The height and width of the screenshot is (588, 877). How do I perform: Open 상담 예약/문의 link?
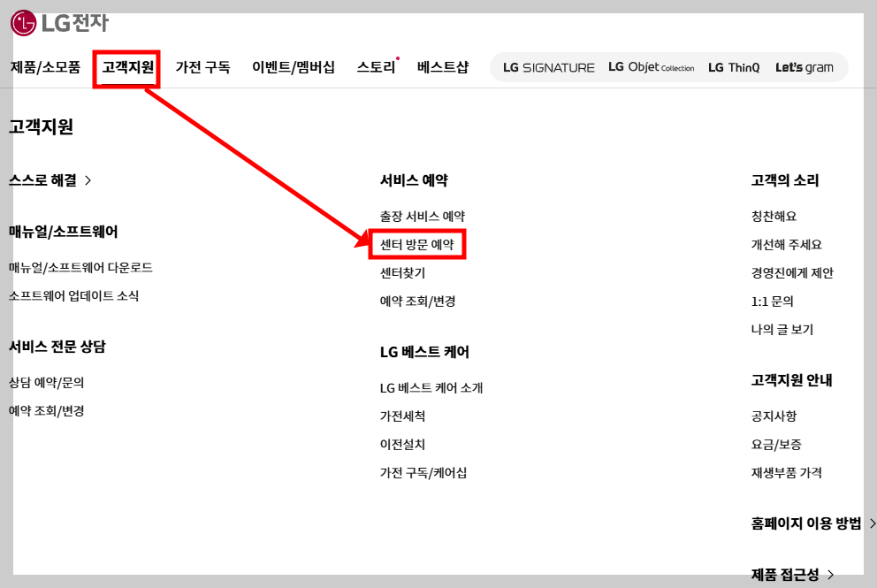[x=47, y=383]
